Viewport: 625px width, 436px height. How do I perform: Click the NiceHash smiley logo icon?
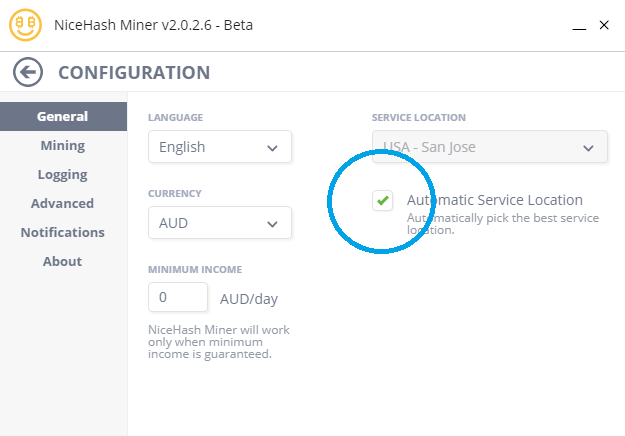click(26, 25)
